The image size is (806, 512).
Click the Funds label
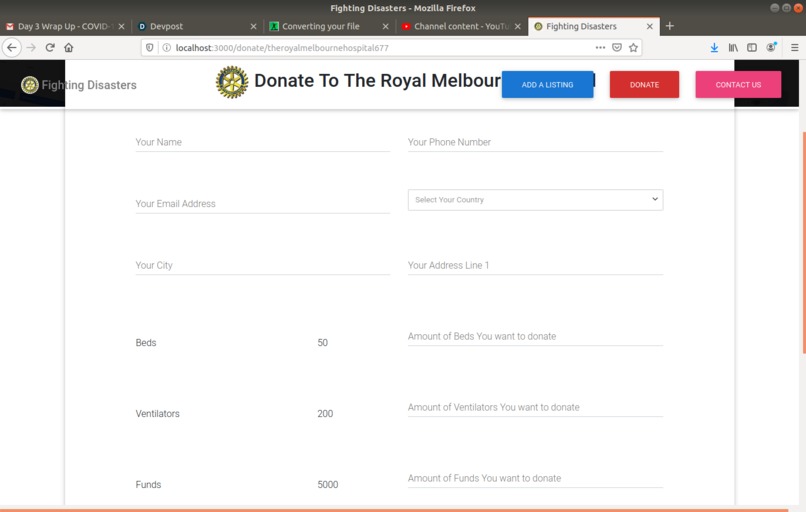148,484
